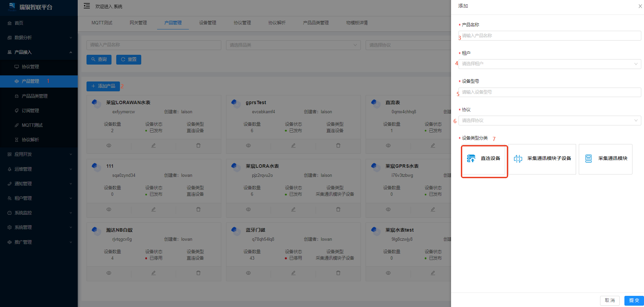Click the 重置 reset button
The width and height of the screenshot is (644, 307).
(129, 60)
